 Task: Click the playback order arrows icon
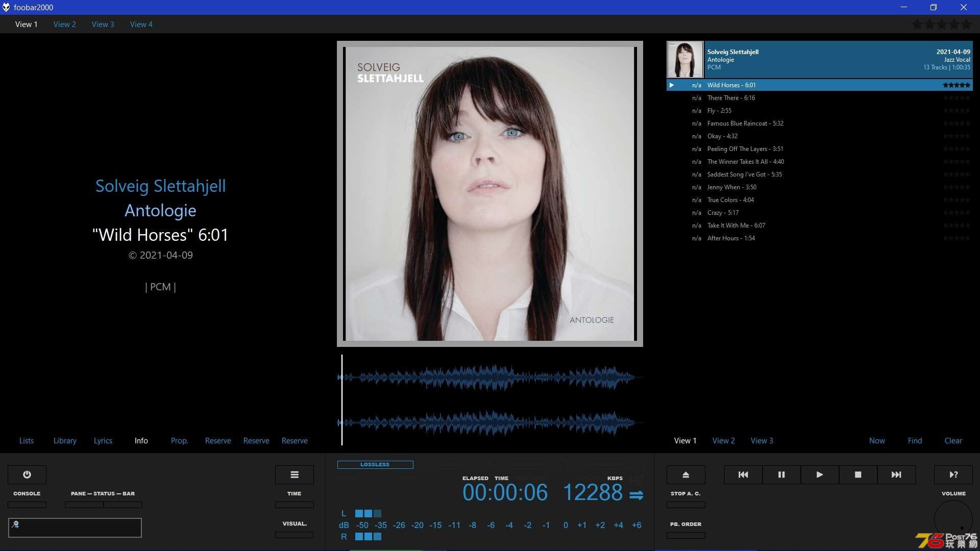click(x=636, y=495)
